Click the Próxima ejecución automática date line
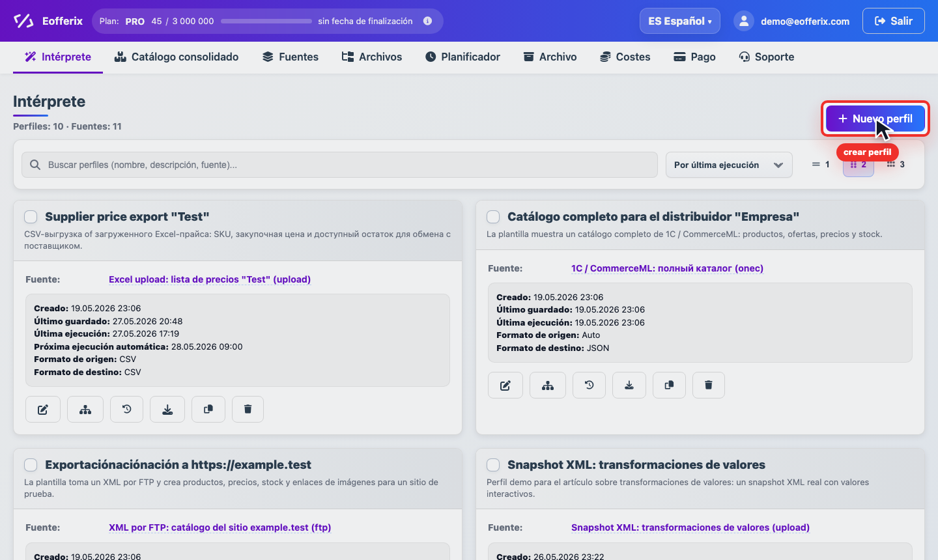 (x=138, y=346)
